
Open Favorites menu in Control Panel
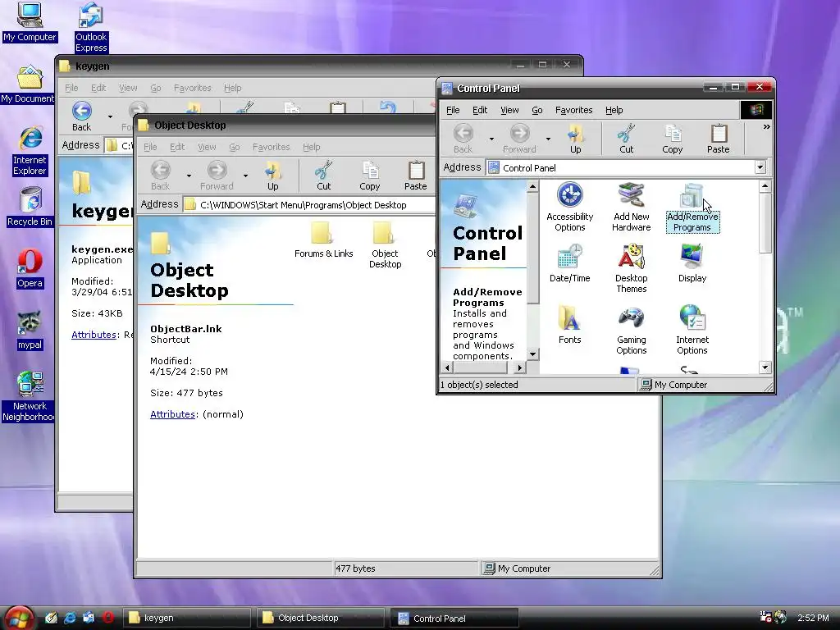coord(573,110)
